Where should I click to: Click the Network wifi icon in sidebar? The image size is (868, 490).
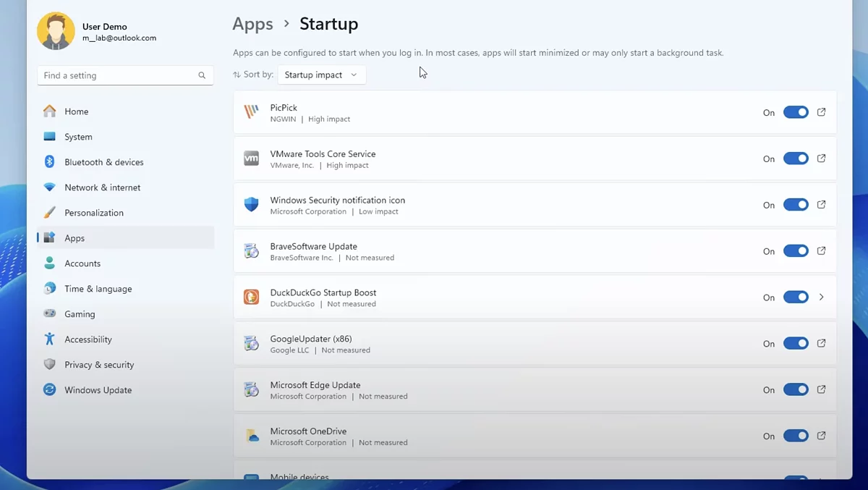pyautogui.click(x=49, y=187)
